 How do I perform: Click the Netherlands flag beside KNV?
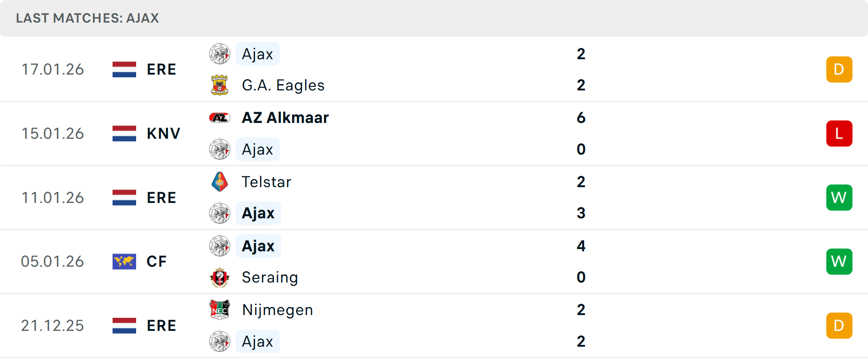[x=124, y=133]
